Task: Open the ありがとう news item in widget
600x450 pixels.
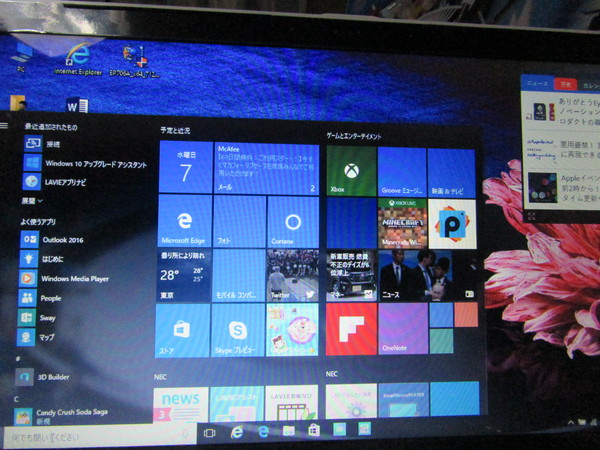Action: click(563, 111)
